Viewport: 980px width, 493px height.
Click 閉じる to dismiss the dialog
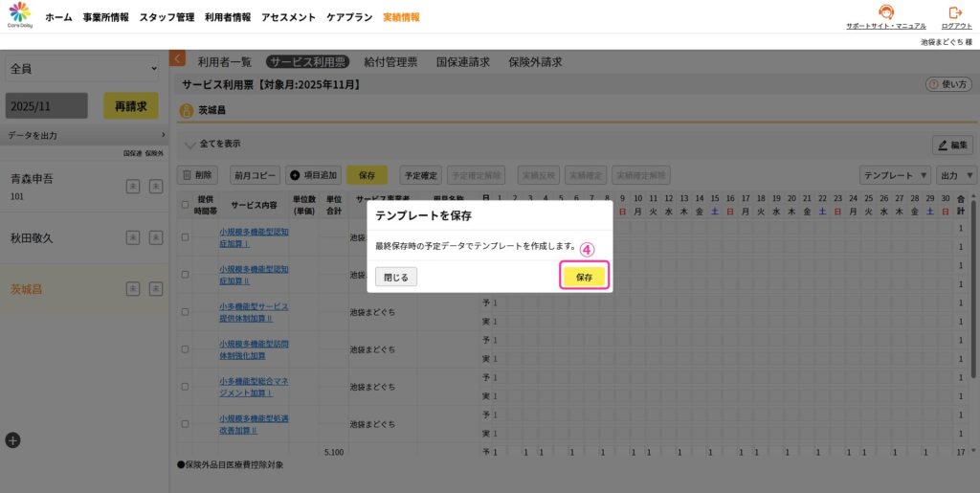click(396, 277)
